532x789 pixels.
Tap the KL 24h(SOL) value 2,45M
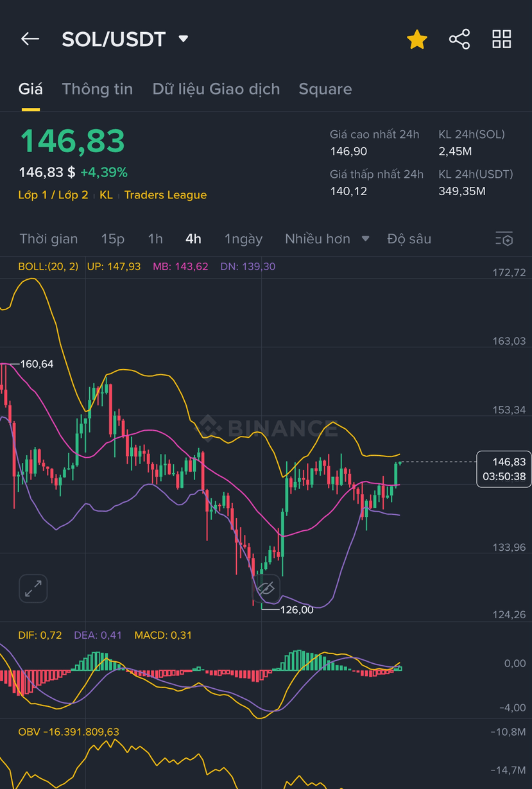point(456,152)
